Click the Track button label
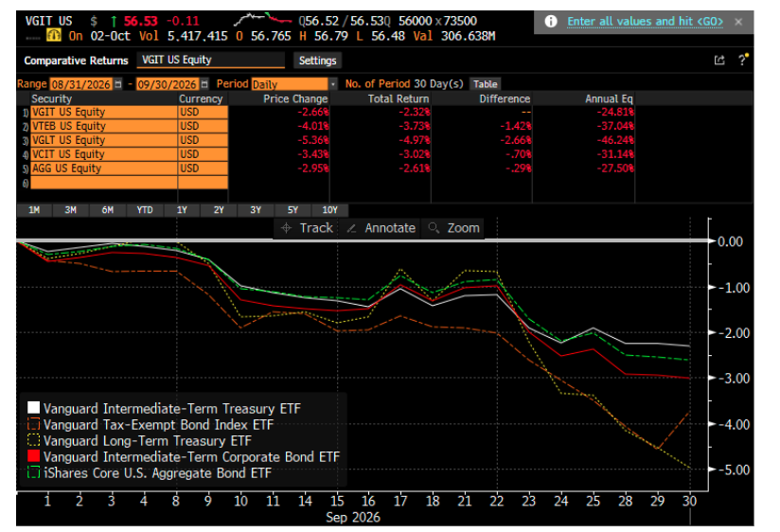The width and height of the screenshot is (780, 532). click(316, 228)
